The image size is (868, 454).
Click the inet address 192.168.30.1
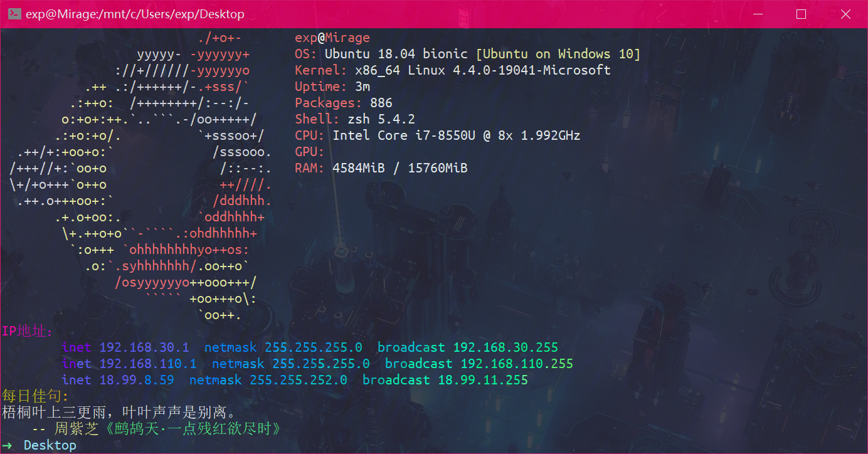point(144,347)
